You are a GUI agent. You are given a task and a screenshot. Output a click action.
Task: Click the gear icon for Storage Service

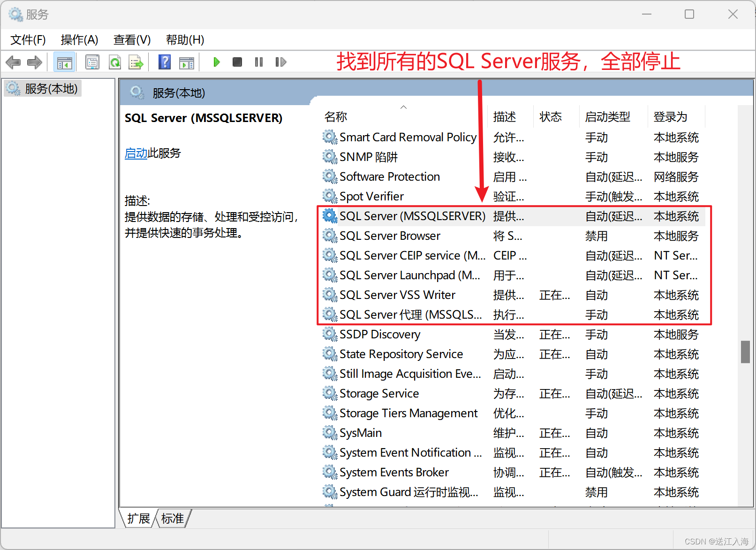tap(330, 393)
